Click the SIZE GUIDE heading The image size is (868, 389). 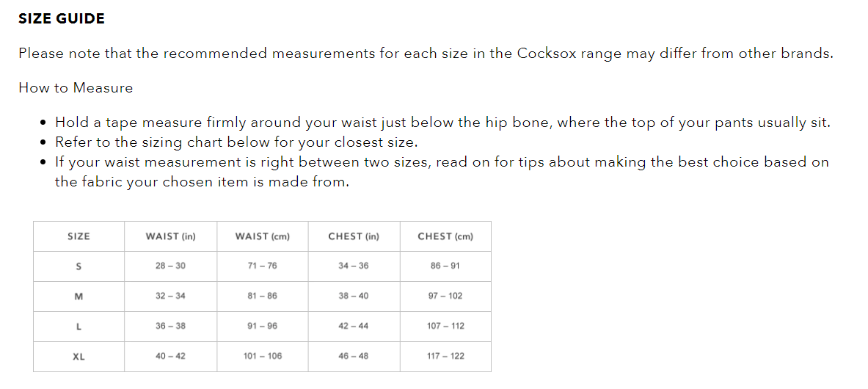(62, 19)
